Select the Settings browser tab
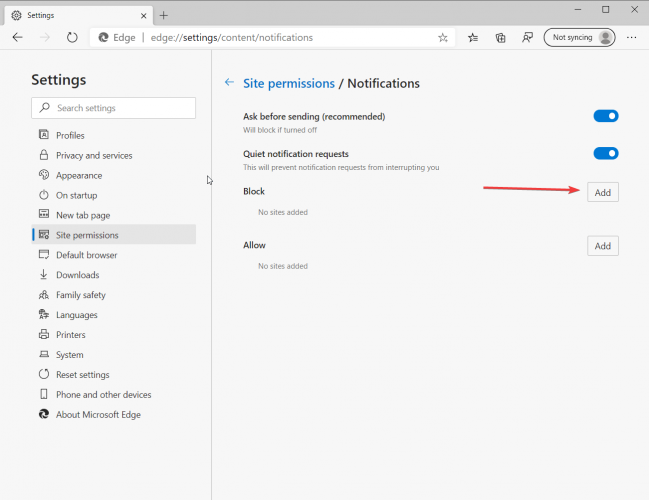649x500 pixels. coord(79,16)
